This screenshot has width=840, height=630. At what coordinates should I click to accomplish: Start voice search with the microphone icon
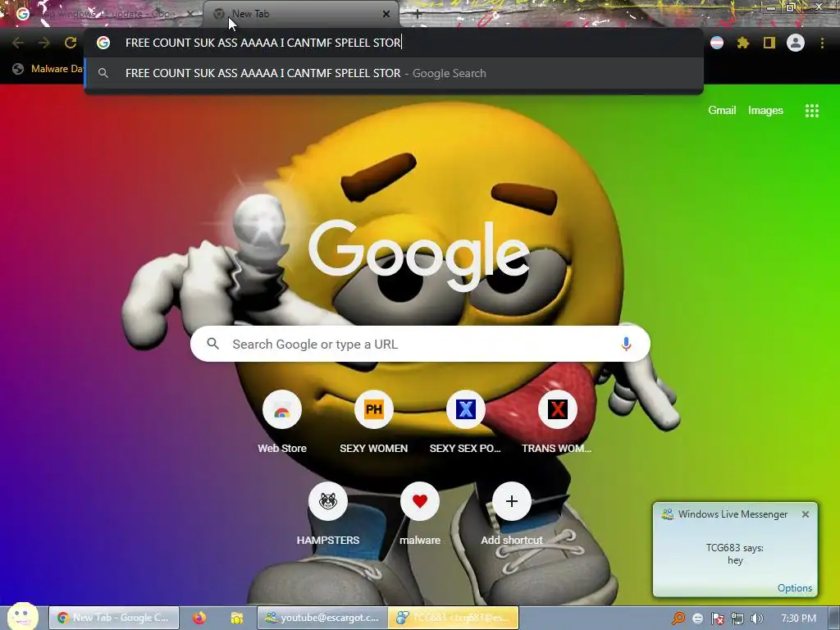[626, 344]
